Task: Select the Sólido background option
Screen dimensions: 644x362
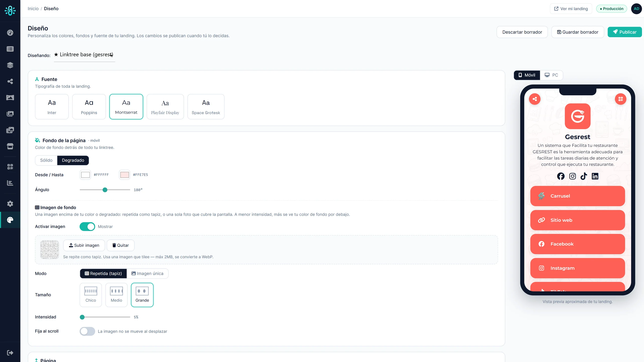Action: 46,160
